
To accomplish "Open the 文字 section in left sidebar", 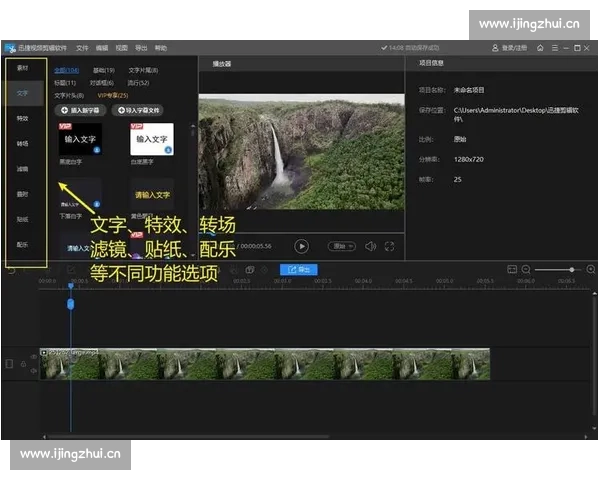I will tap(22, 93).
